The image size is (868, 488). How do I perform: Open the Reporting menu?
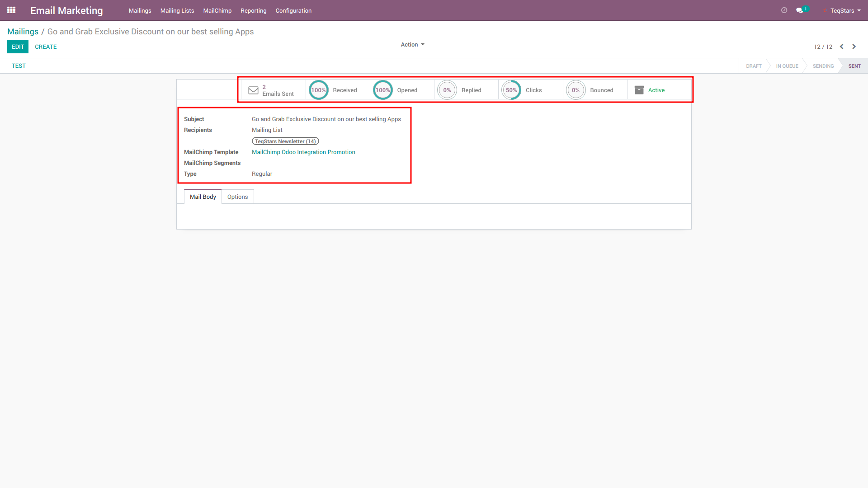[253, 10]
